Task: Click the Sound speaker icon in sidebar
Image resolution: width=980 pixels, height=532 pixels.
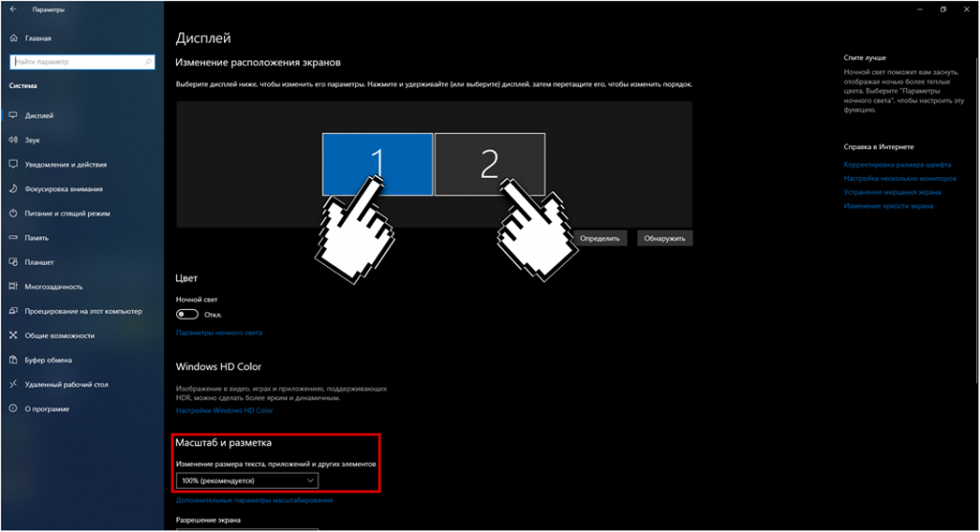Action: (x=13, y=140)
